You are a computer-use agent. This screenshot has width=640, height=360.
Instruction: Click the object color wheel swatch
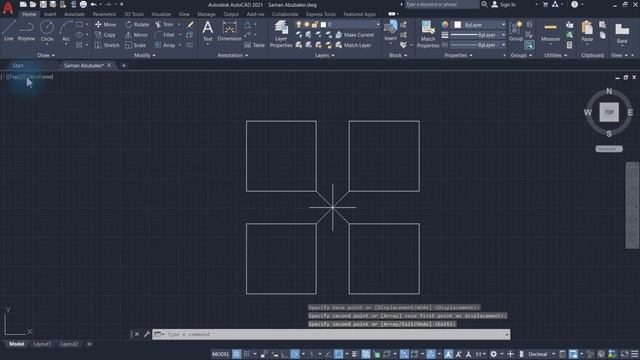click(x=445, y=25)
